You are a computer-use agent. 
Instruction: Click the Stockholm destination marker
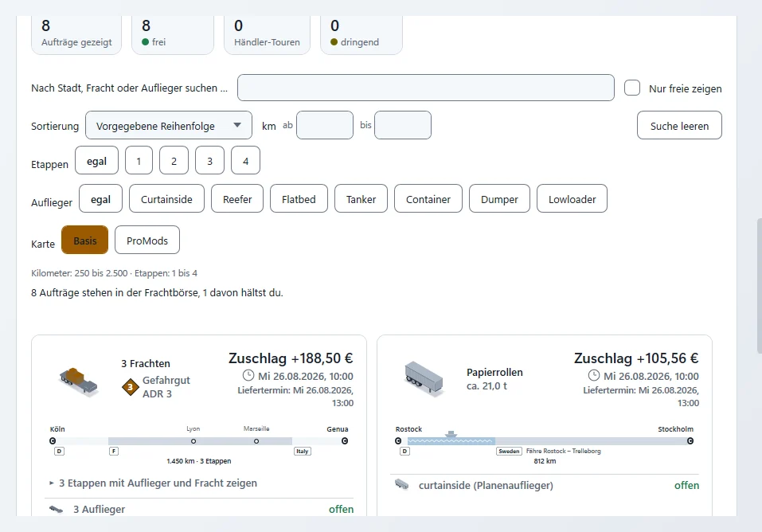click(690, 441)
